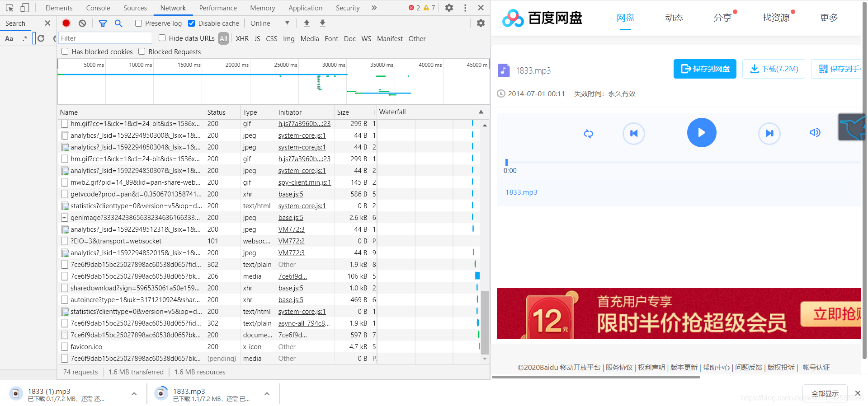Open the floating bird widget icon

tap(853, 127)
